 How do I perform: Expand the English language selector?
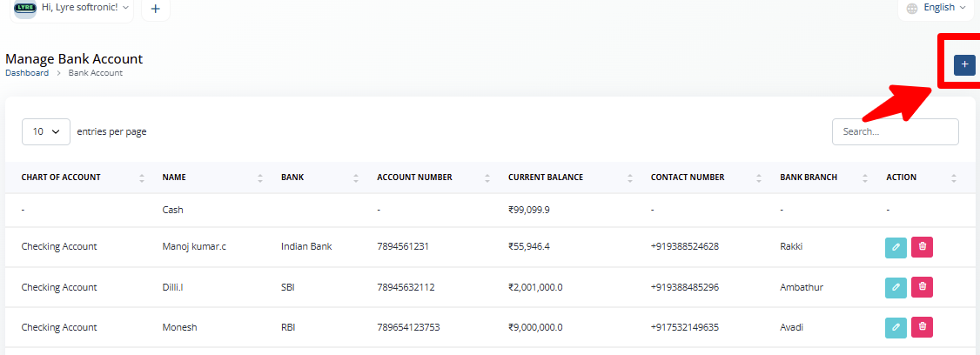937,8
